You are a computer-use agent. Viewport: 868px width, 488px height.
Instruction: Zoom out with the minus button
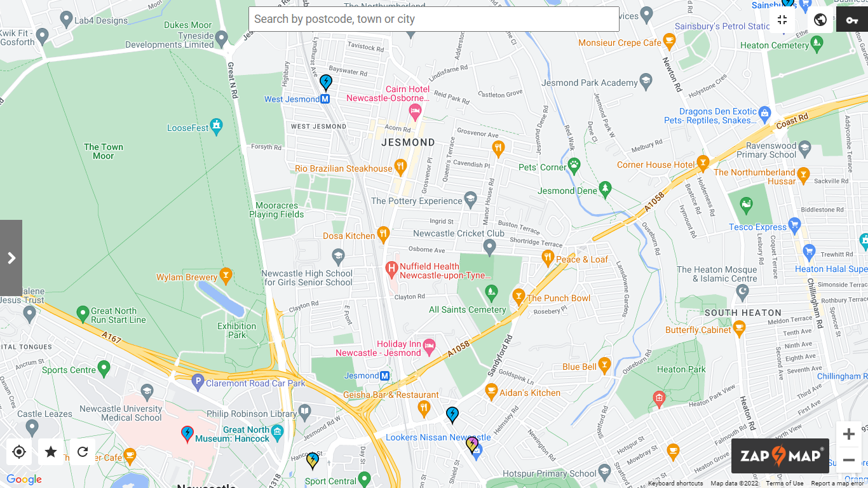(849, 460)
